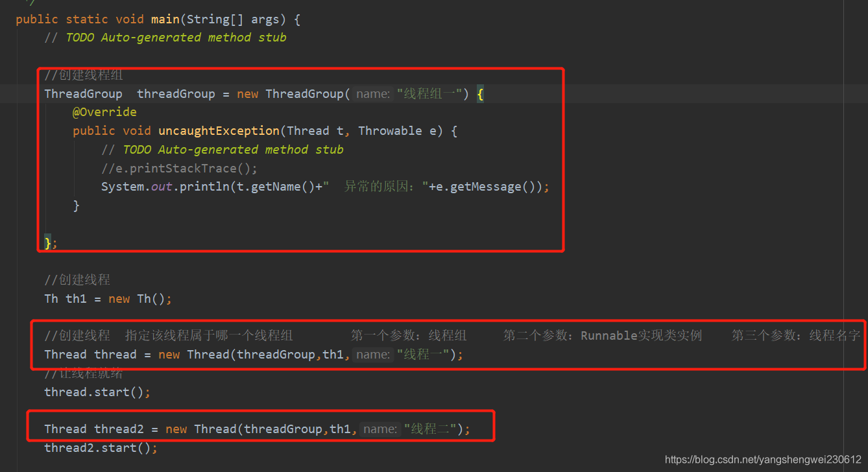Select the @Override annotation

tap(104, 112)
